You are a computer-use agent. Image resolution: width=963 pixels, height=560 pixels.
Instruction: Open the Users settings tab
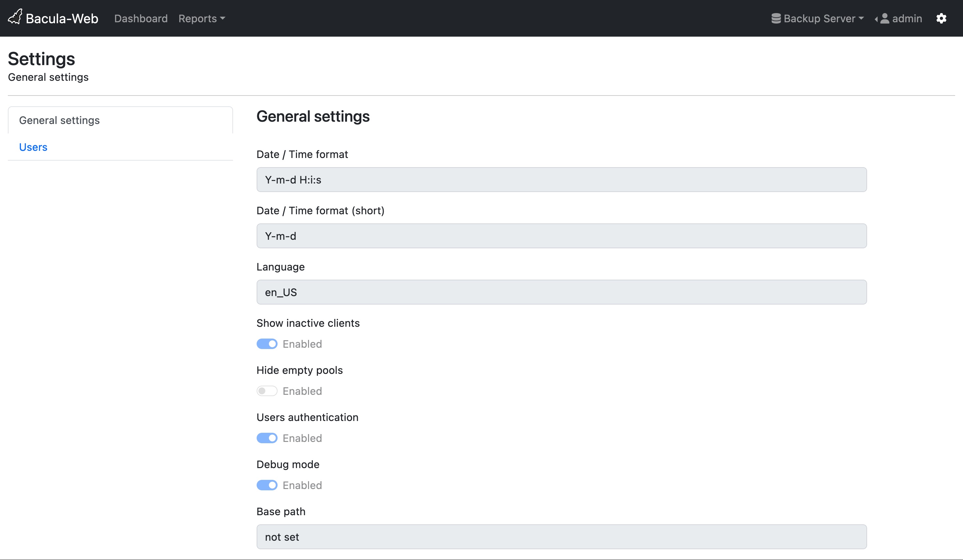click(x=33, y=147)
